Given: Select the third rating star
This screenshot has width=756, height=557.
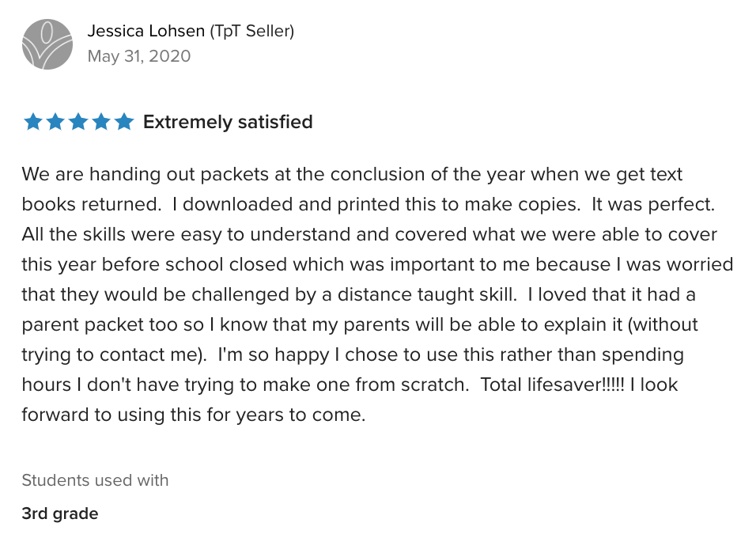Looking at the screenshot, I should point(78,122).
